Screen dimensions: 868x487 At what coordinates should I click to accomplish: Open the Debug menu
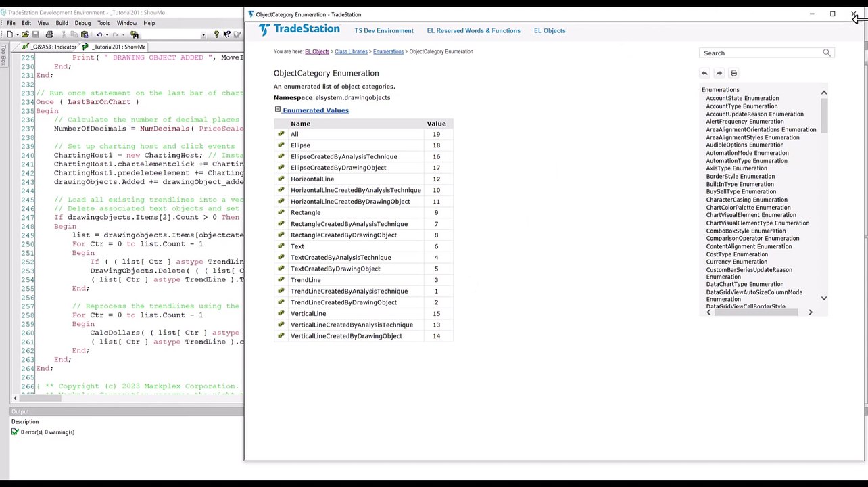click(82, 23)
